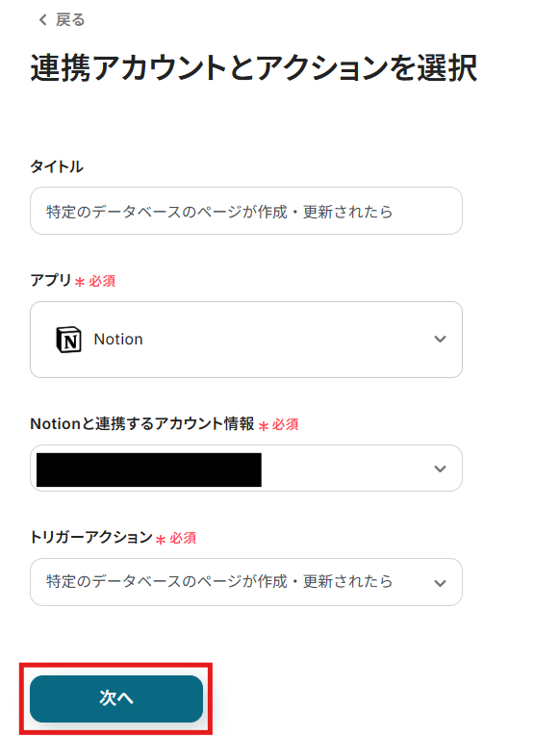Viewport: 560px width, 736px height.
Task: Open the trigger action option text
Action: point(219,581)
